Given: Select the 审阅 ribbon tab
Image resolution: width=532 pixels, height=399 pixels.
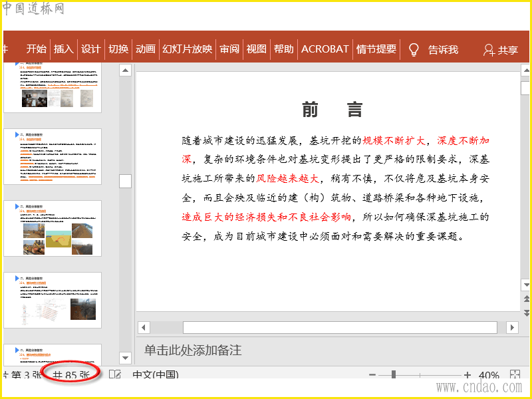Looking at the screenshot, I should (229, 49).
